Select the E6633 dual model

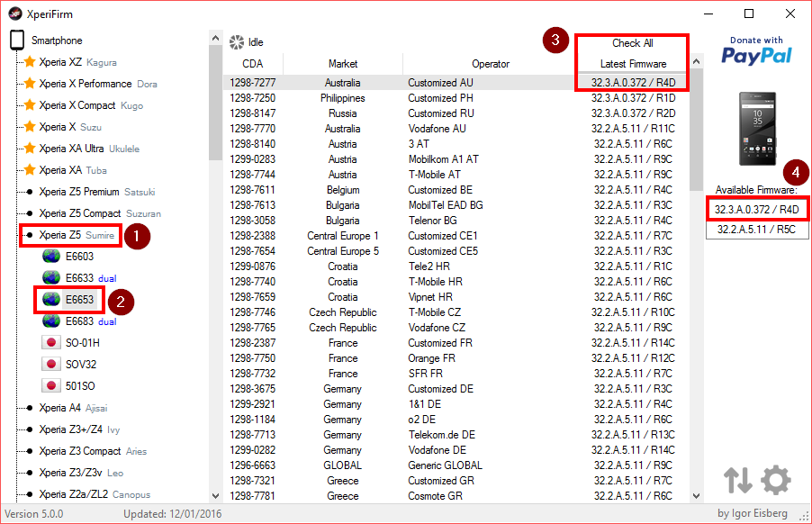point(79,278)
